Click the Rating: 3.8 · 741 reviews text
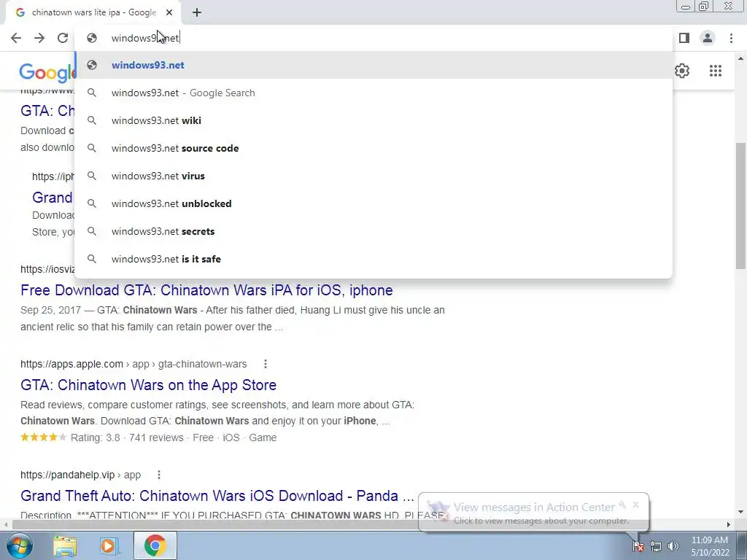The height and width of the screenshot is (560, 747). (127, 437)
